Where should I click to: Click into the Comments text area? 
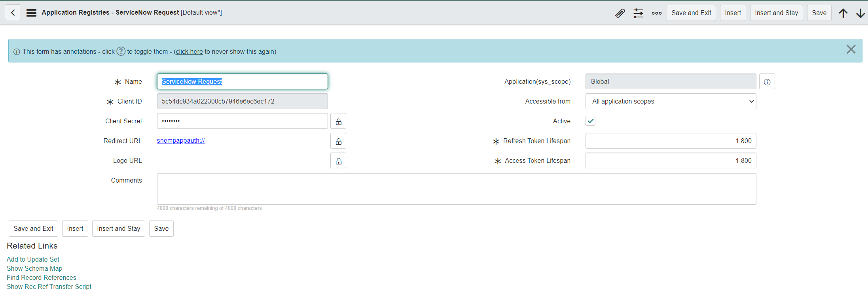click(457, 189)
